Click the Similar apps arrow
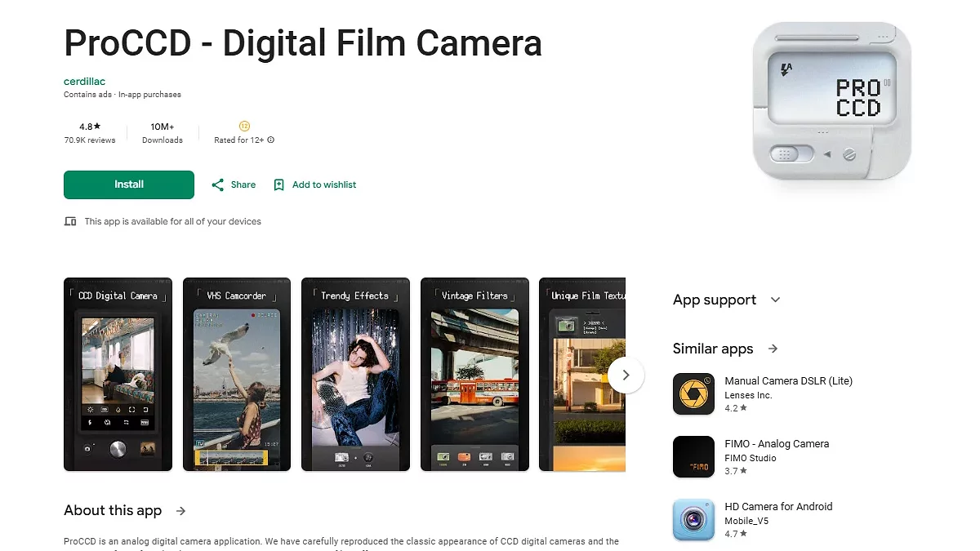This screenshot has height=551, width=980. [773, 349]
